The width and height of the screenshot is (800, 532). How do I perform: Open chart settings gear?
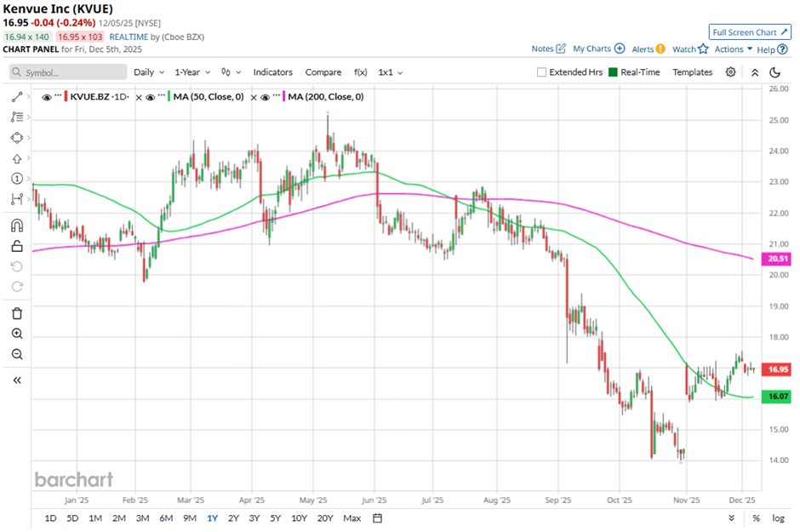(x=730, y=72)
